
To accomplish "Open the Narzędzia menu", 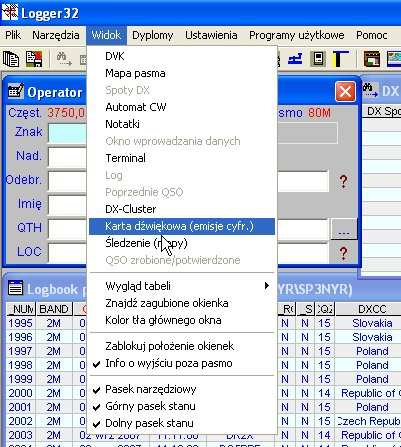I will pyautogui.click(x=56, y=35).
